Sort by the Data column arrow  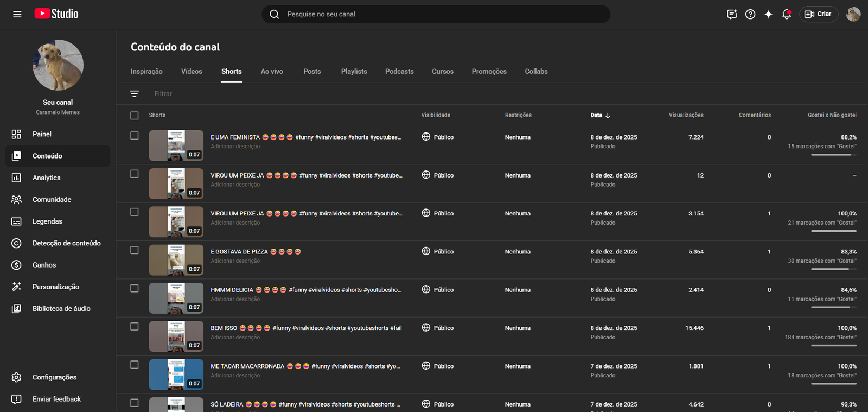608,115
